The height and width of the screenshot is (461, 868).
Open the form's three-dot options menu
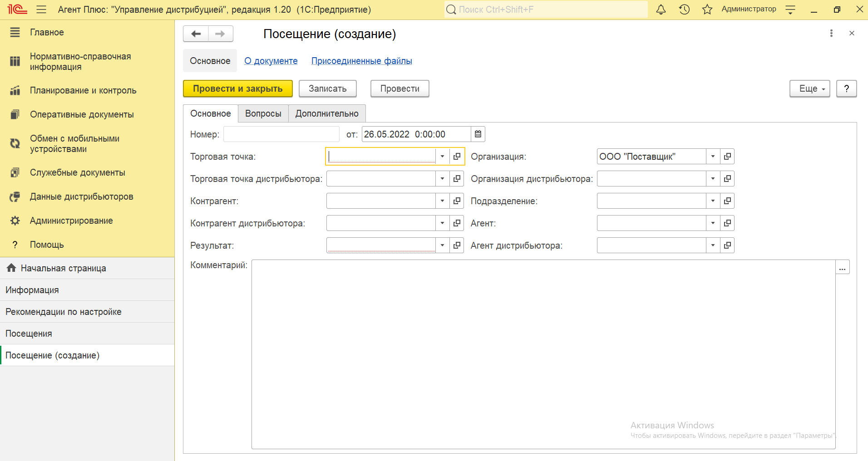pos(831,33)
